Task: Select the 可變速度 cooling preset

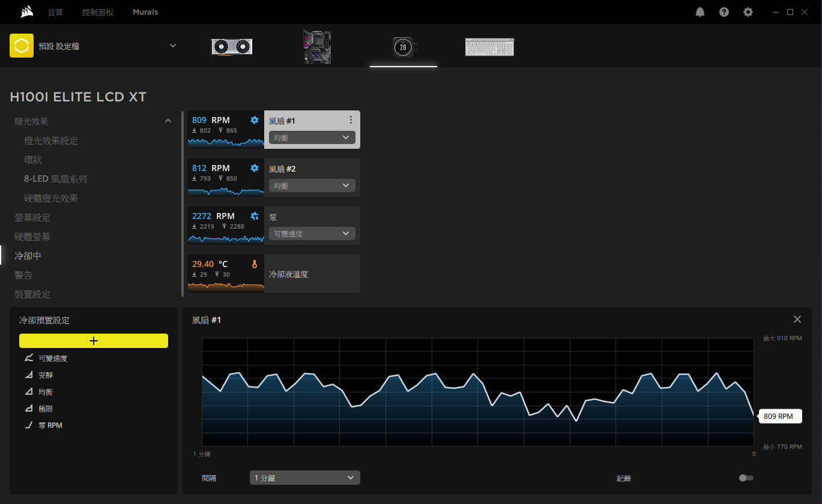Action: [x=53, y=358]
